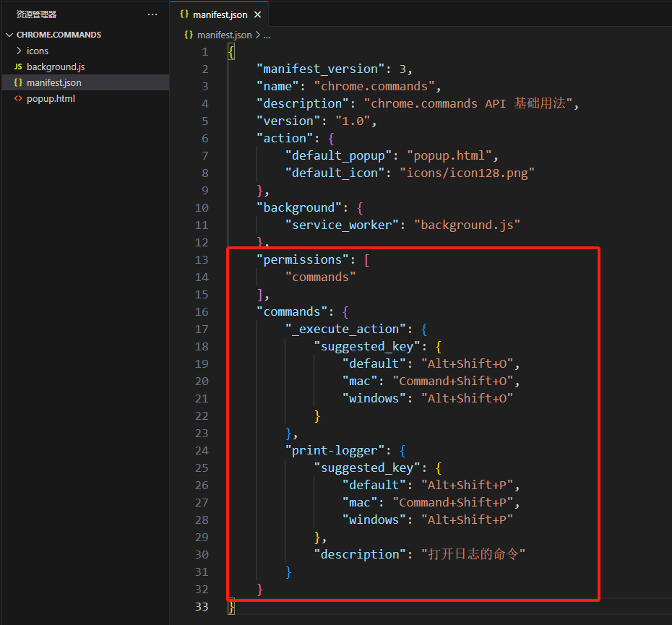
Task: Collapse the CHROME.COMMANDS folder
Action: click(9, 34)
